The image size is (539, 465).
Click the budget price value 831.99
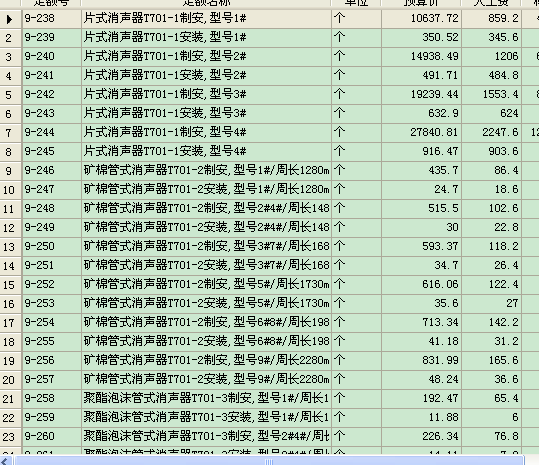440,361
